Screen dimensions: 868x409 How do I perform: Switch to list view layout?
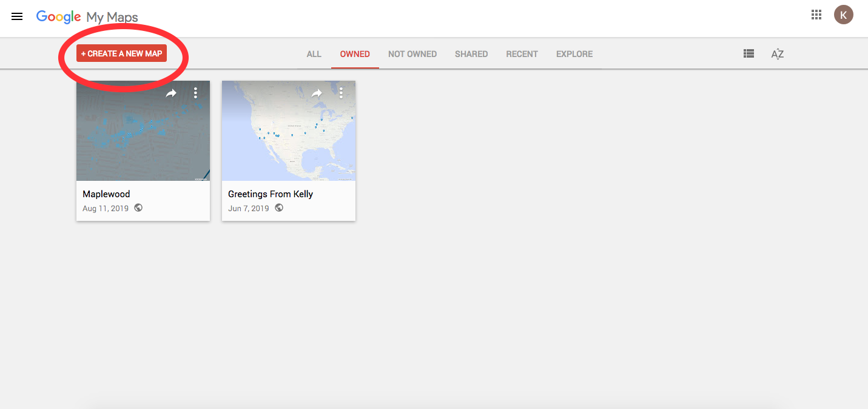[748, 53]
